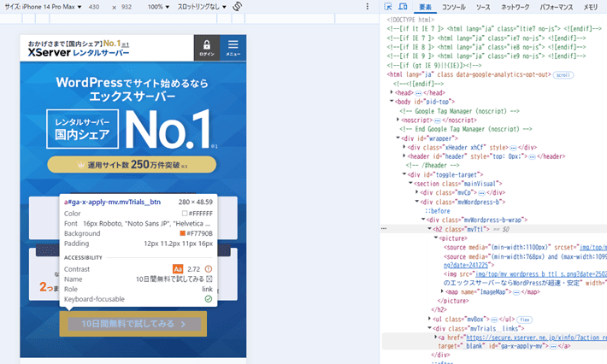Open the secure.xserver.ne.jp href link
This screenshot has height=364, width=607.
[536, 338]
